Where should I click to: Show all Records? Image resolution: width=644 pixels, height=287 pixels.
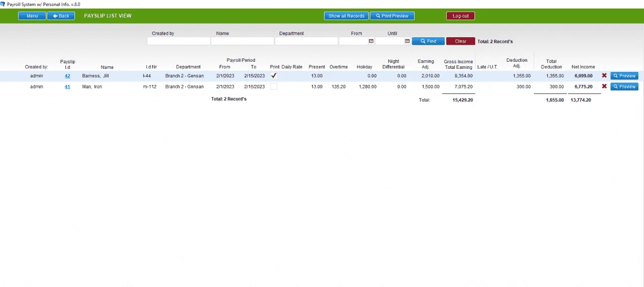click(346, 16)
